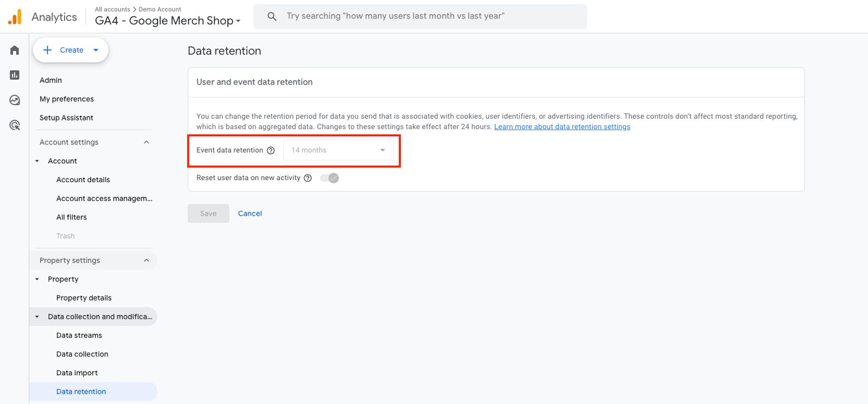This screenshot has height=404, width=868.
Task: Click the search magnifier icon
Action: click(272, 16)
